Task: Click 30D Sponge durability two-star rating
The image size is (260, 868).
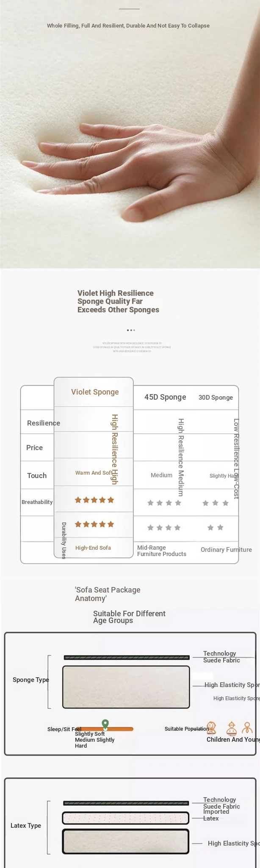Action: click(x=216, y=528)
